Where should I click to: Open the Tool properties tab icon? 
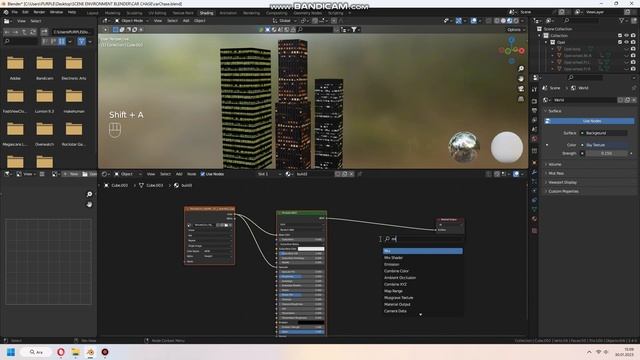coord(534,89)
